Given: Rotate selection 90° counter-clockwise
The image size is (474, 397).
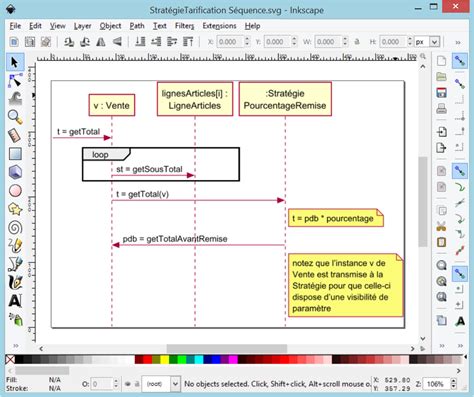Looking at the screenshot, I should coord(69,42).
